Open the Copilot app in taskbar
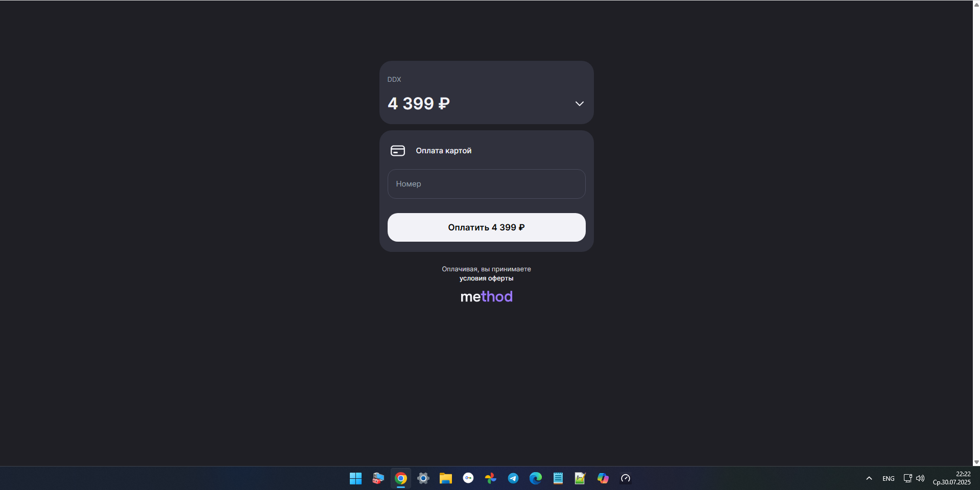This screenshot has width=980, height=490. [603, 478]
